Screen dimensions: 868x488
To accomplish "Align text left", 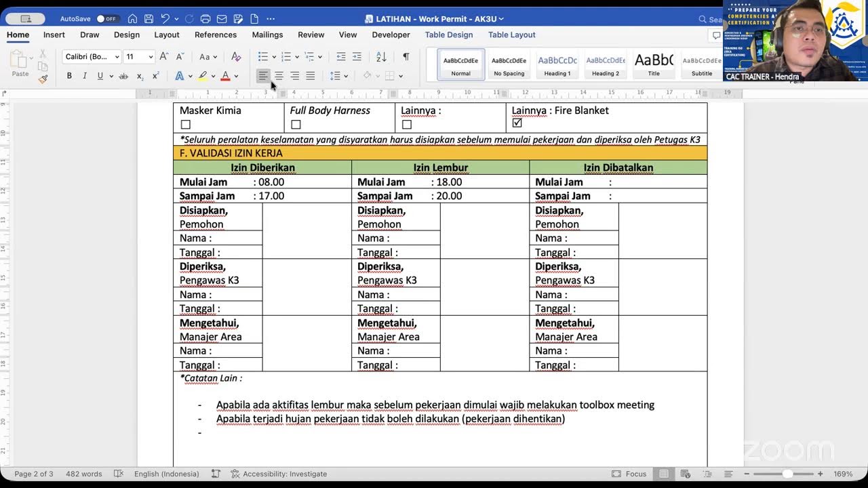I will [263, 76].
